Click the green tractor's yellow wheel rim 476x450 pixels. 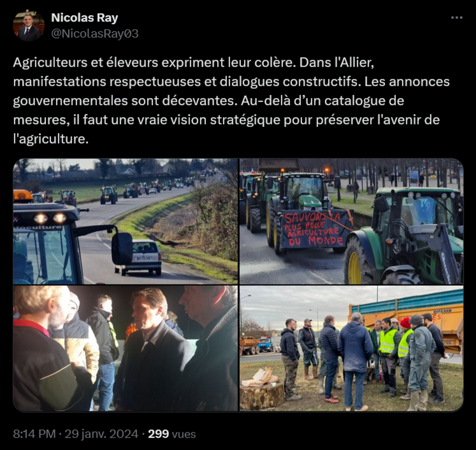355,268
